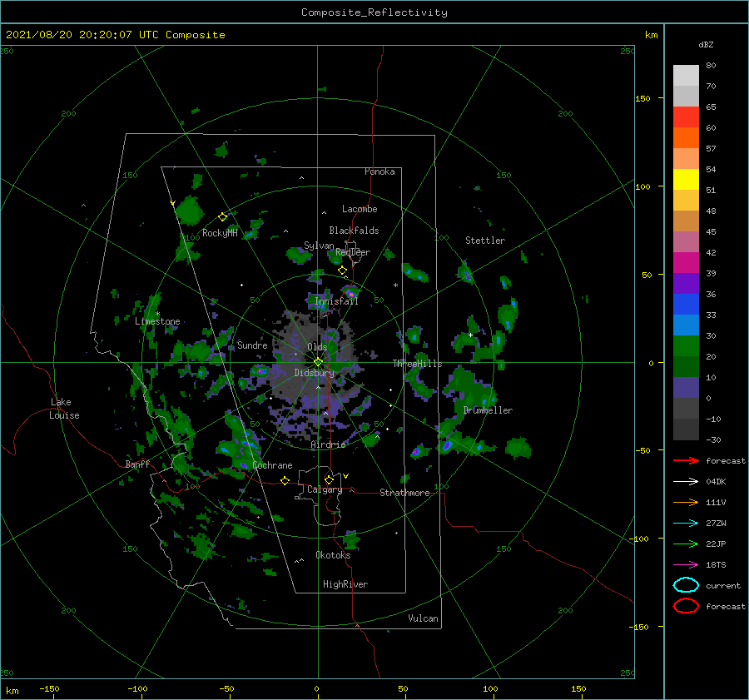749x700 pixels.
Task: Click the Vulcan label
Action: click(x=423, y=618)
